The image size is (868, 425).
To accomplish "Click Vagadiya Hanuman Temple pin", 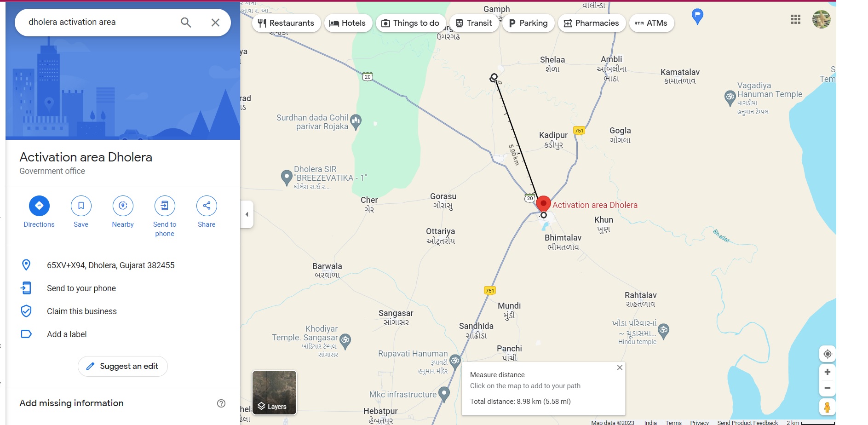I will (x=730, y=98).
